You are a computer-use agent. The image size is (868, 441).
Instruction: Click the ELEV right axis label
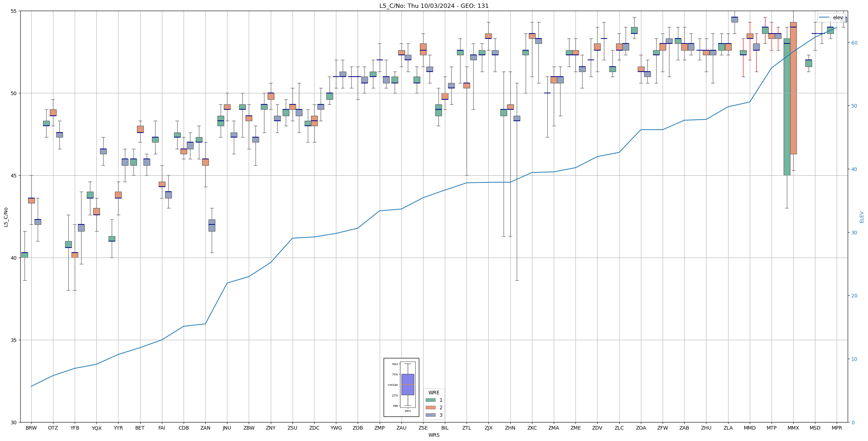point(862,217)
